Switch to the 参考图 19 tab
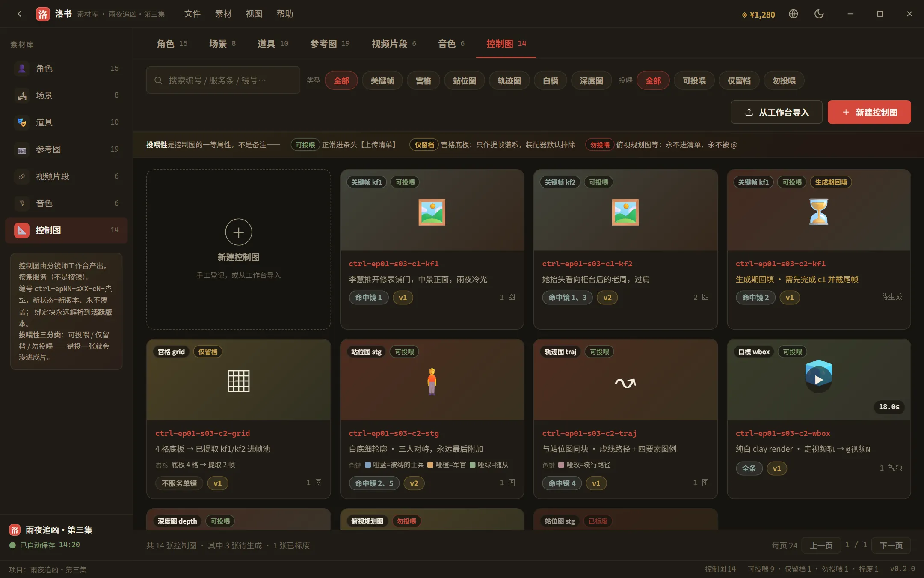Screen dimensions: 924x578 [330, 43]
